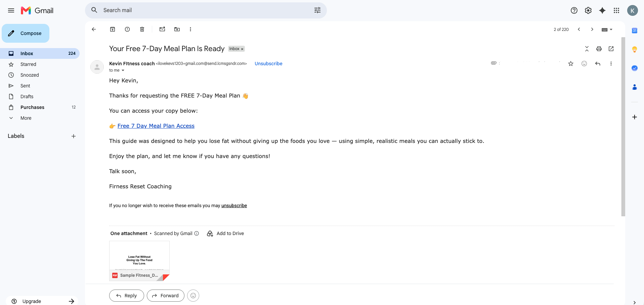Open the Google apps grid
This screenshot has width=644, height=305.
pyautogui.click(x=616, y=10)
